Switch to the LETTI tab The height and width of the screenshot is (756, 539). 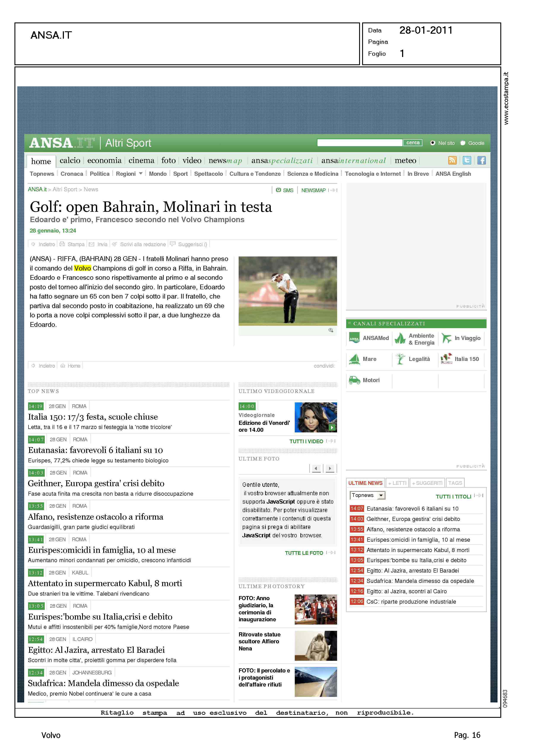397,483
